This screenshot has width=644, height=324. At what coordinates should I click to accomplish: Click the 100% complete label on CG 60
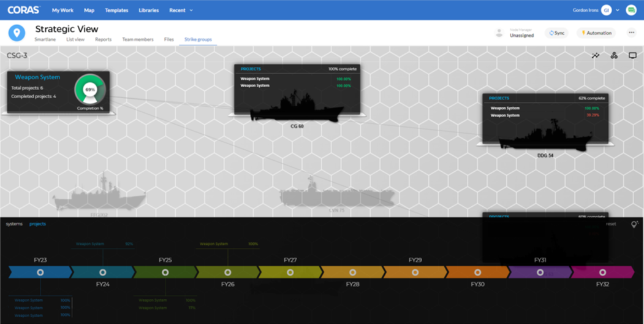click(343, 69)
